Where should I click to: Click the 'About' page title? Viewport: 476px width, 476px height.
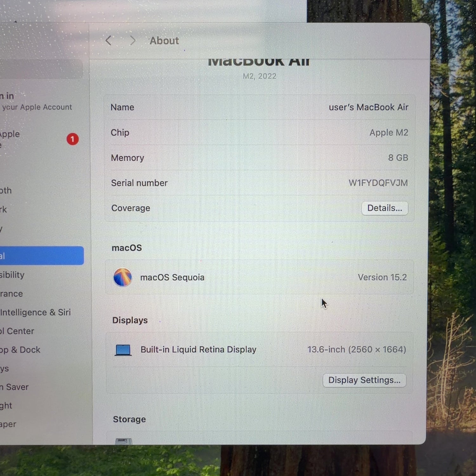(x=164, y=41)
